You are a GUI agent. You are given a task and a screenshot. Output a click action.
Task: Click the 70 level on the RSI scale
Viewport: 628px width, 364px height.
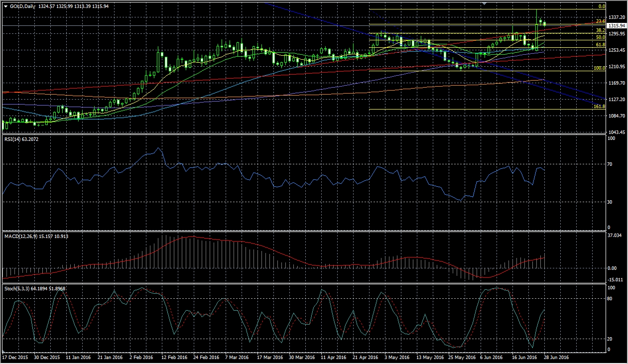611,164
